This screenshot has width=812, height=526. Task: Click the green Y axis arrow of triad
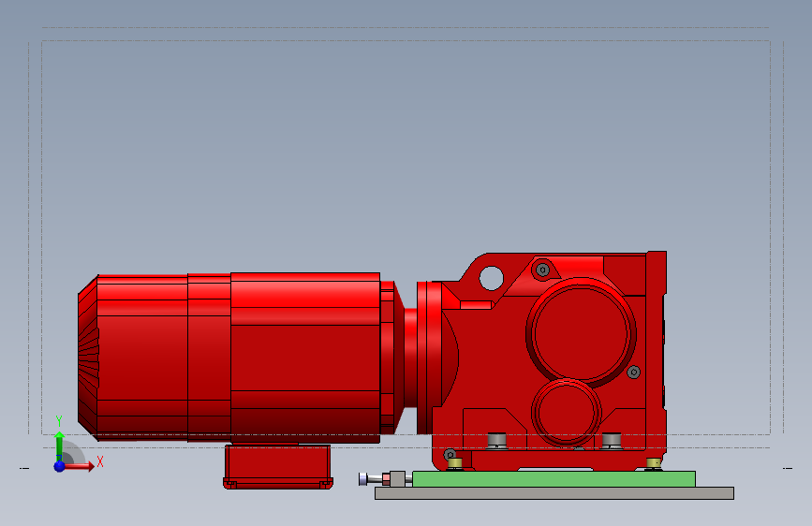(x=59, y=446)
